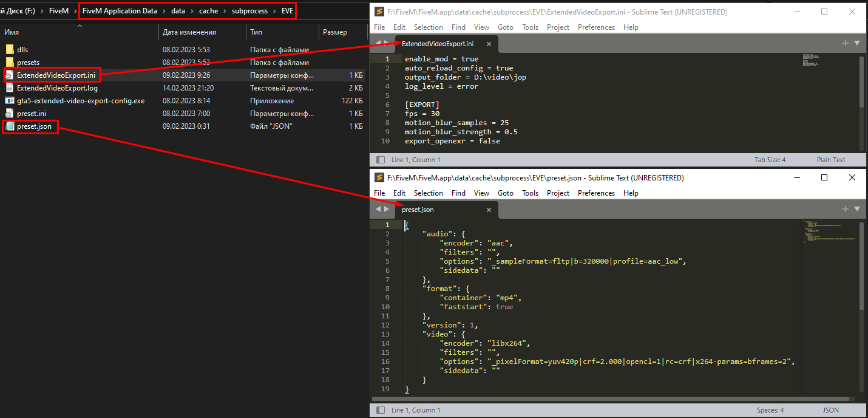Screen dimensions: 868x418
Task: Open the dlls folder icon
Action: pyautogui.click(x=10, y=49)
